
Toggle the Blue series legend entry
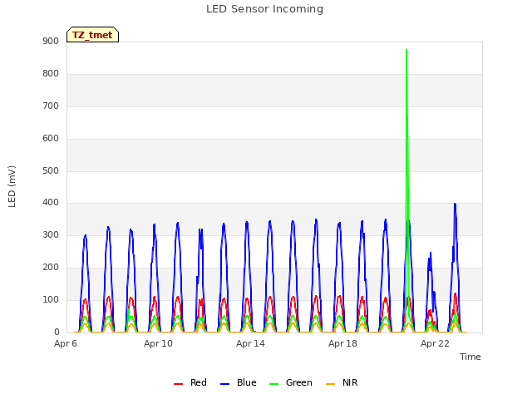(239, 382)
